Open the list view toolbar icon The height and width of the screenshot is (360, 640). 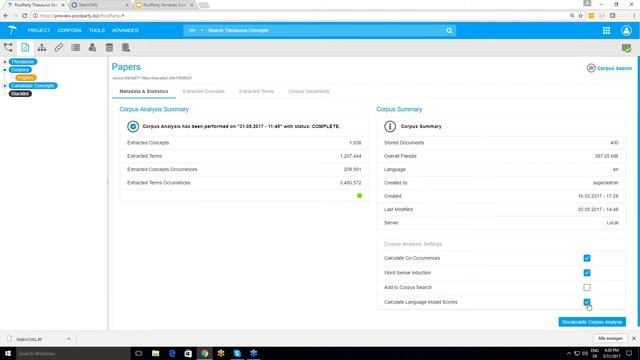pos(76,48)
